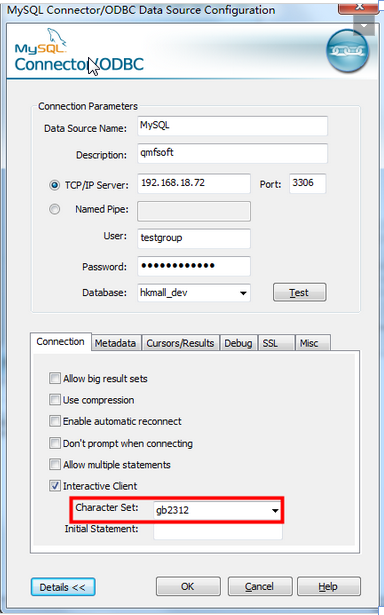Screen dimensions: 384x615
Task: Open the Metadata tab
Action: tap(115, 343)
